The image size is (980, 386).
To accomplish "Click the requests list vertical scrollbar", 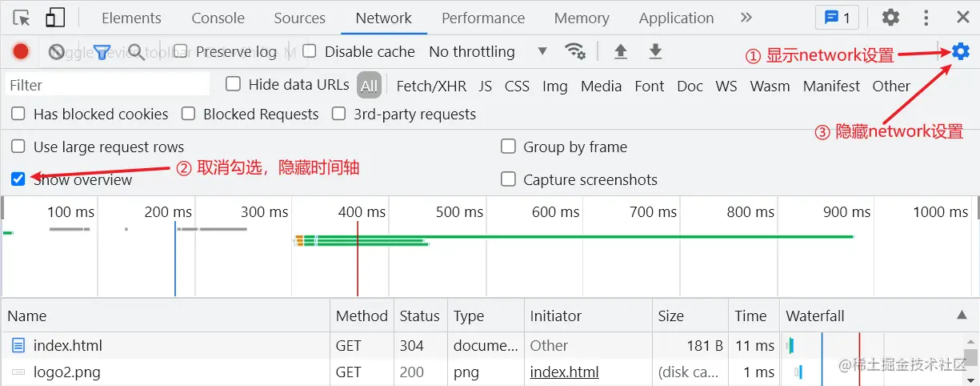I will coord(970,359).
